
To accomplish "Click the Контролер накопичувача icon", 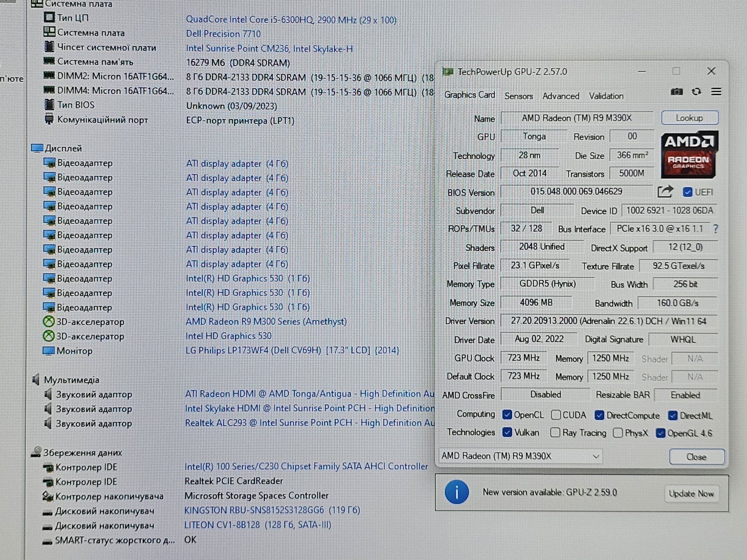I will (47, 496).
